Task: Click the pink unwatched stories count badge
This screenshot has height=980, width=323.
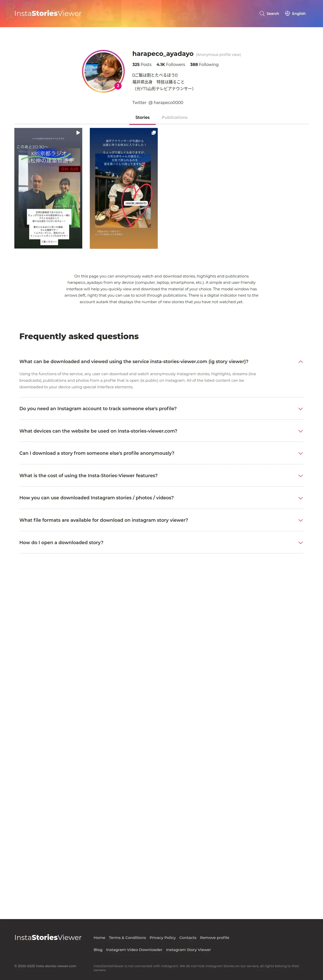Action: point(118,86)
